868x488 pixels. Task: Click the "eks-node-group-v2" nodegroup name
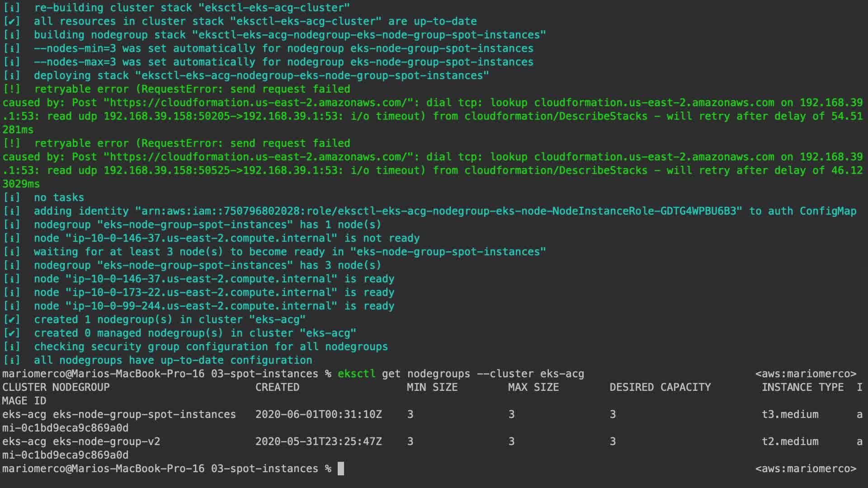coord(106,441)
